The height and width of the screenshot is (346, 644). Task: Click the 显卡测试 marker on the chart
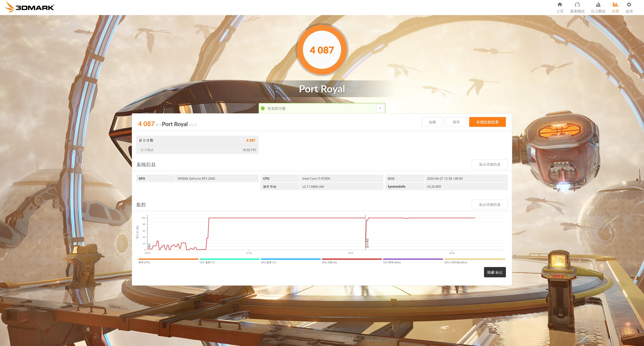pos(367,243)
